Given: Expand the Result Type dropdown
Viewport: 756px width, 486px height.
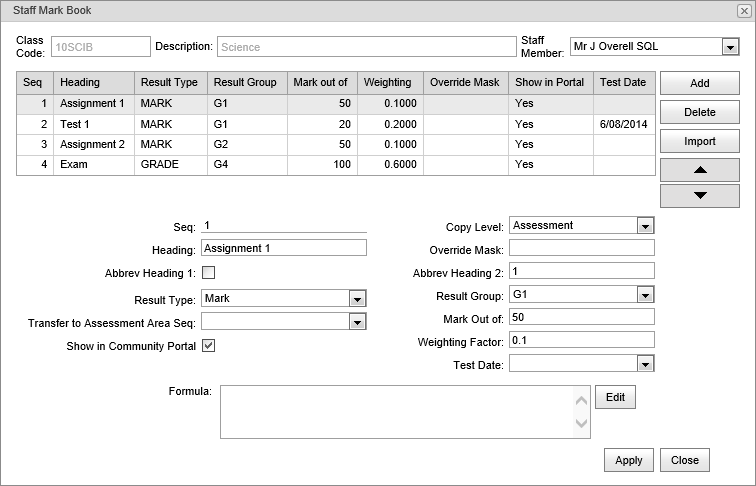Looking at the screenshot, I should [357, 298].
